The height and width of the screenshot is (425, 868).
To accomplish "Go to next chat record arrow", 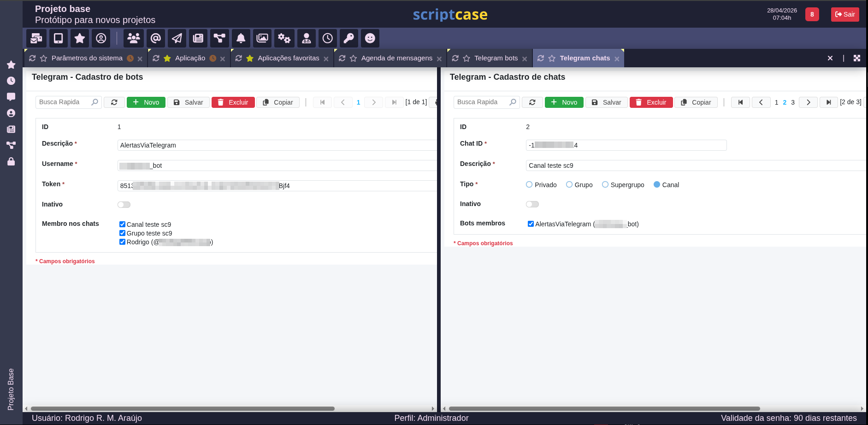I will point(808,102).
